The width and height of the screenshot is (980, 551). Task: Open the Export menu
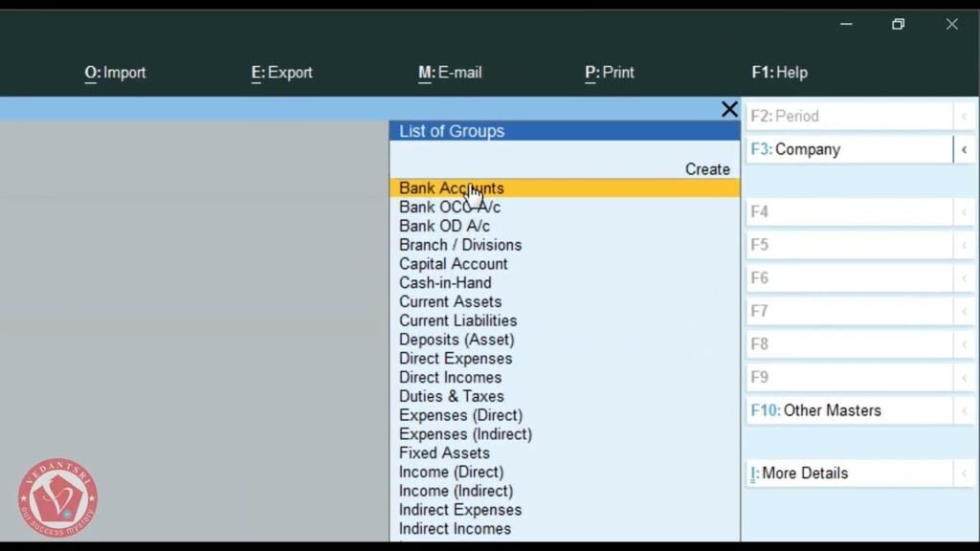281,72
